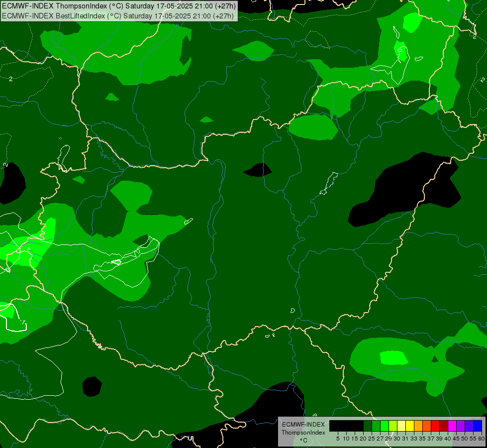Click the legend's ThompsonIndex label
Viewport: 487px width, 448px height.
coord(303,433)
